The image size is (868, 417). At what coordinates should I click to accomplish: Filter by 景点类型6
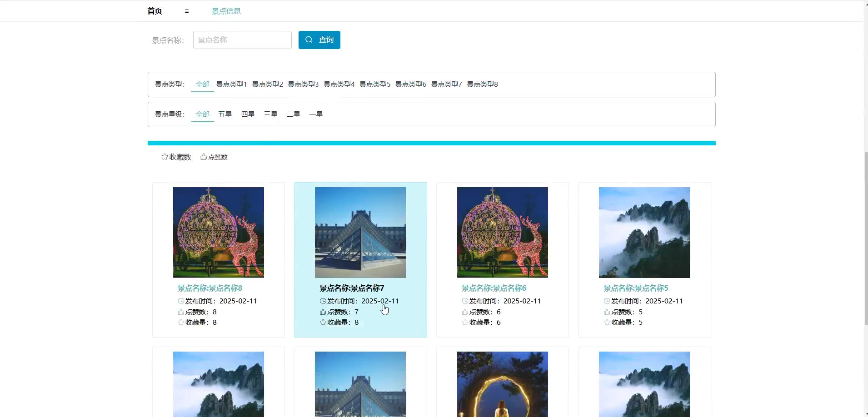[x=411, y=84]
